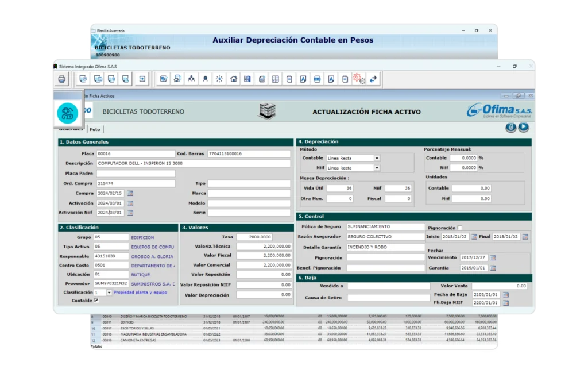The image size is (588, 377).
Task: Open calendar beside Vencimiento date
Action: [493, 257]
